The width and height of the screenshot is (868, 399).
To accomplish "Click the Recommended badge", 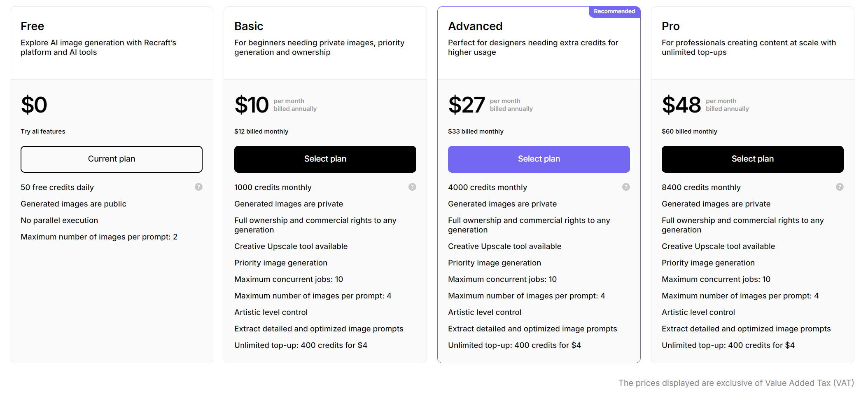I will point(614,12).
